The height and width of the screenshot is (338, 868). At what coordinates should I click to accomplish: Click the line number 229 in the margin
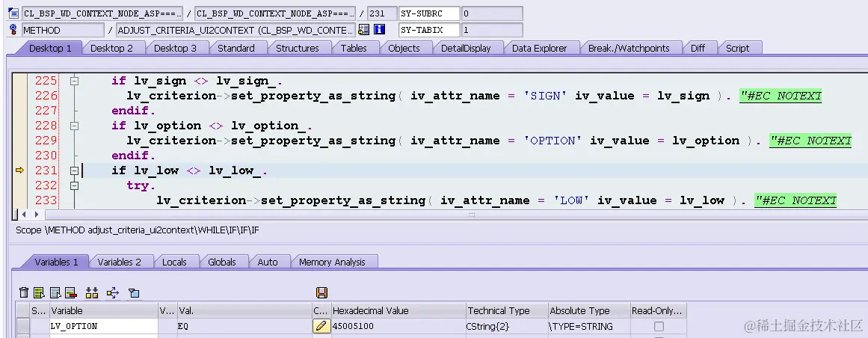(x=46, y=141)
